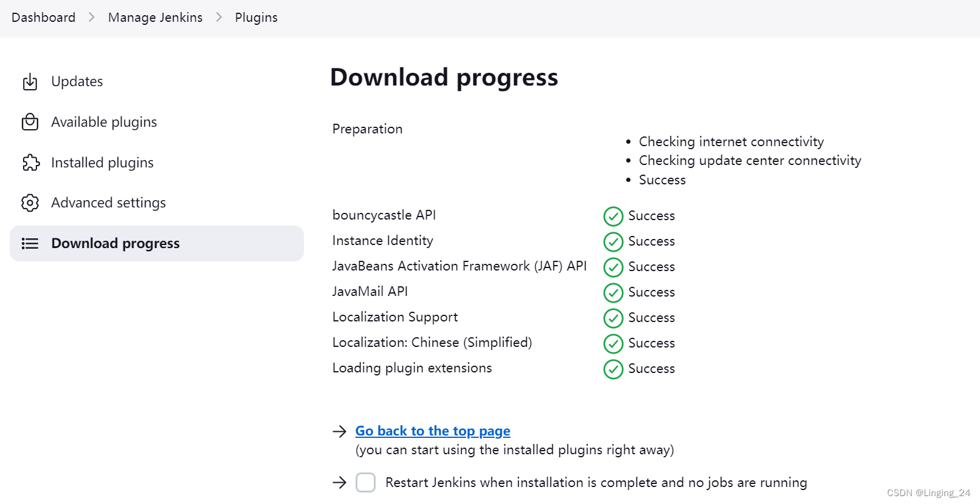Screen dimensions: 980x504
Task: Click Checking update center connectivity text
Action: coord(750,161)
